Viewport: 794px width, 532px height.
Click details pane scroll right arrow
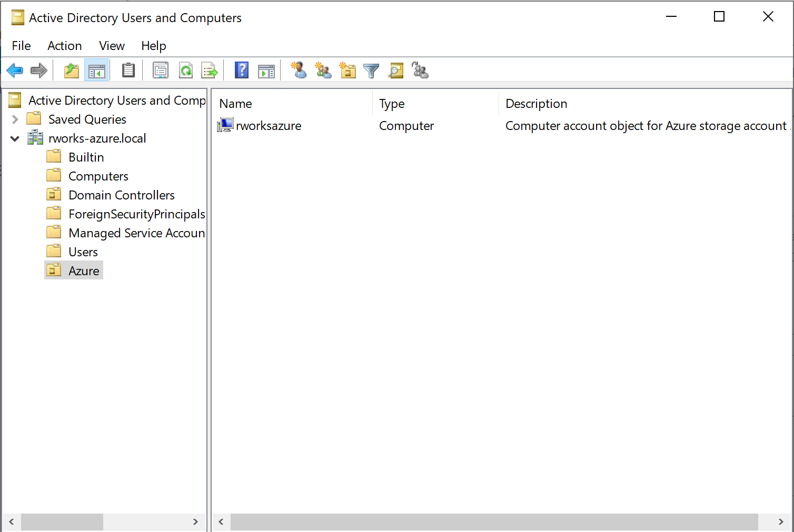click(781, 522)
